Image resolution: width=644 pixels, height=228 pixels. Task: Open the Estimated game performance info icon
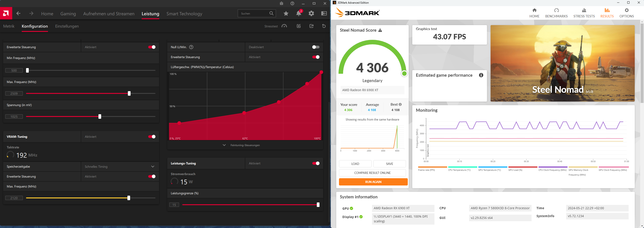coord(481,75)
